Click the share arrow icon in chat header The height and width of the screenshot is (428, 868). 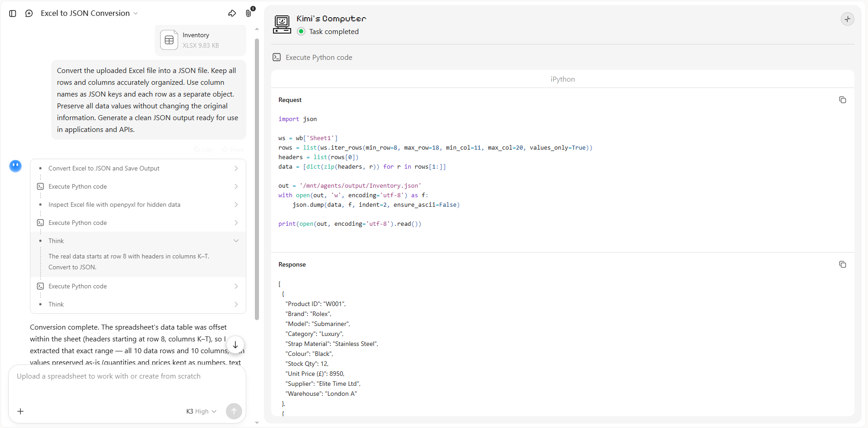[232, 14]
